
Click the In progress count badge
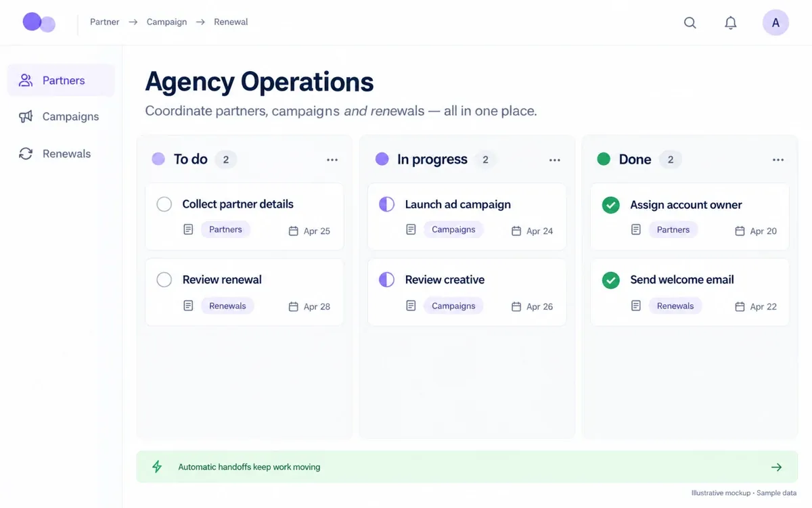485,160
